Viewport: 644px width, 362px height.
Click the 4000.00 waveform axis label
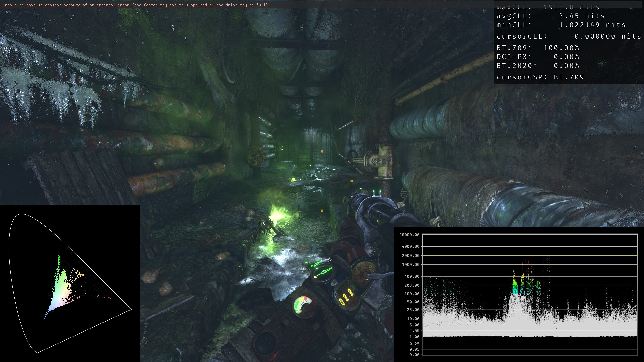(410, 247)
